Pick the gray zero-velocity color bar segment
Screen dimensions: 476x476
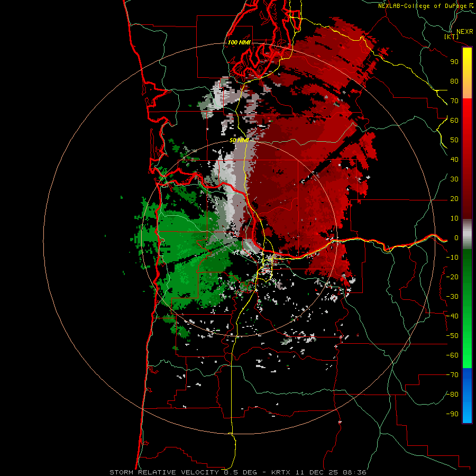[467, 234]
